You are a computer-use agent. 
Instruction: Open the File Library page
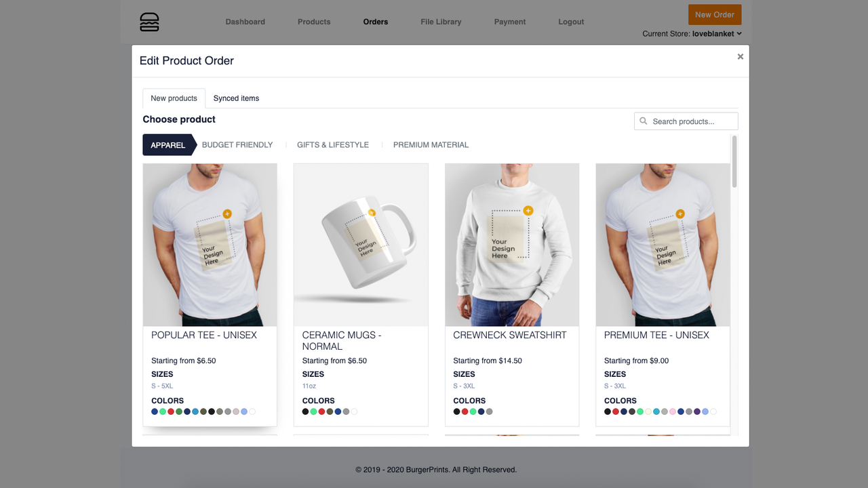[x=440, y=21]
